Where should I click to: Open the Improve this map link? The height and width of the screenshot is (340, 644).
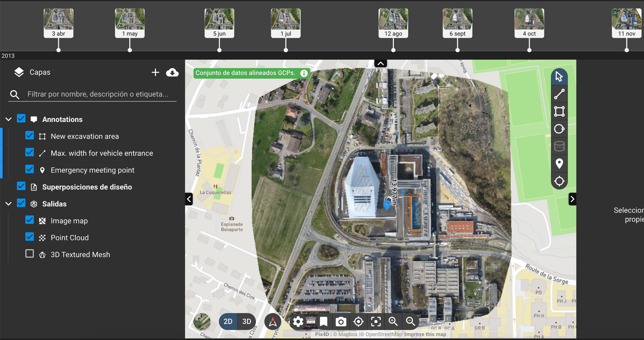pos(425,334)
